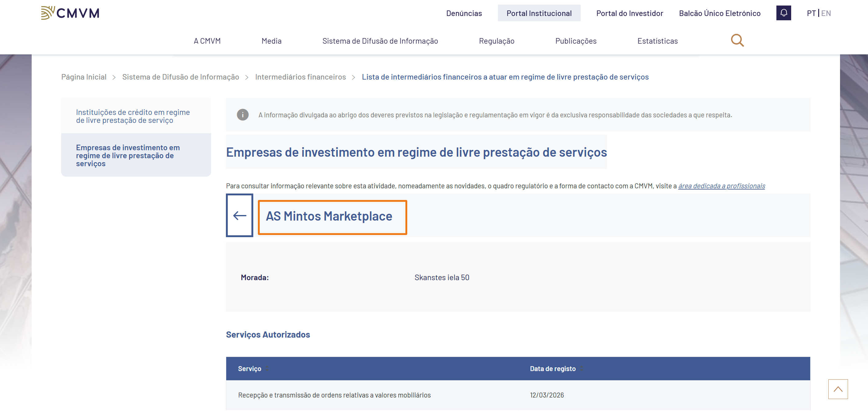Open the A CMVM menu

(x=207, y=41)
